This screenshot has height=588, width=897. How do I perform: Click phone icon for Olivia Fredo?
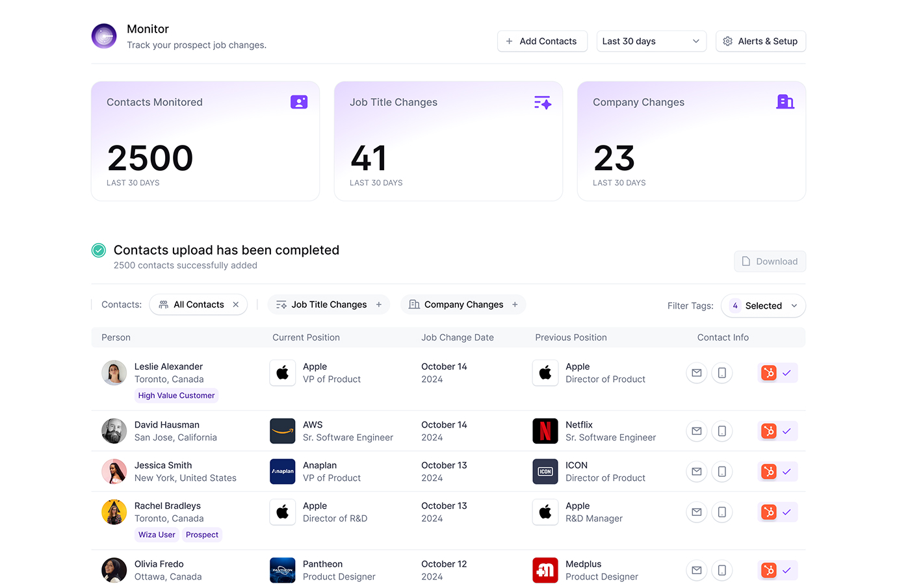(722, 570)
